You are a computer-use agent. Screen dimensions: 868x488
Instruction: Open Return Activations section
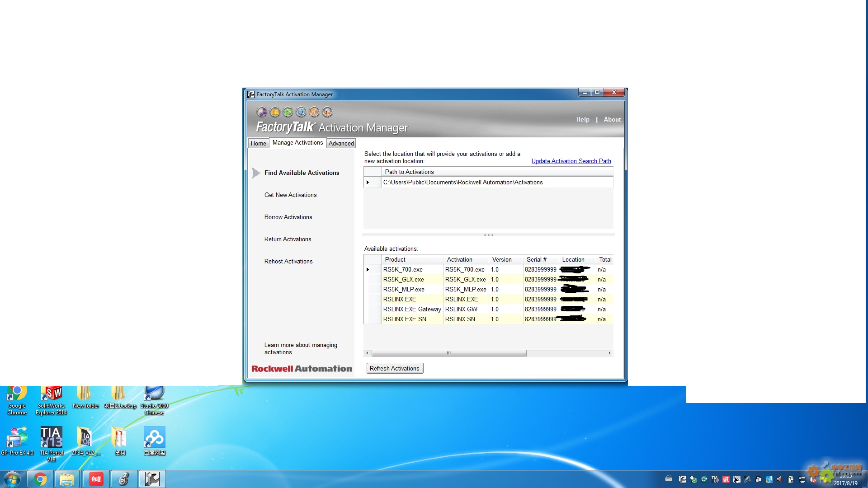click(288, 239)
